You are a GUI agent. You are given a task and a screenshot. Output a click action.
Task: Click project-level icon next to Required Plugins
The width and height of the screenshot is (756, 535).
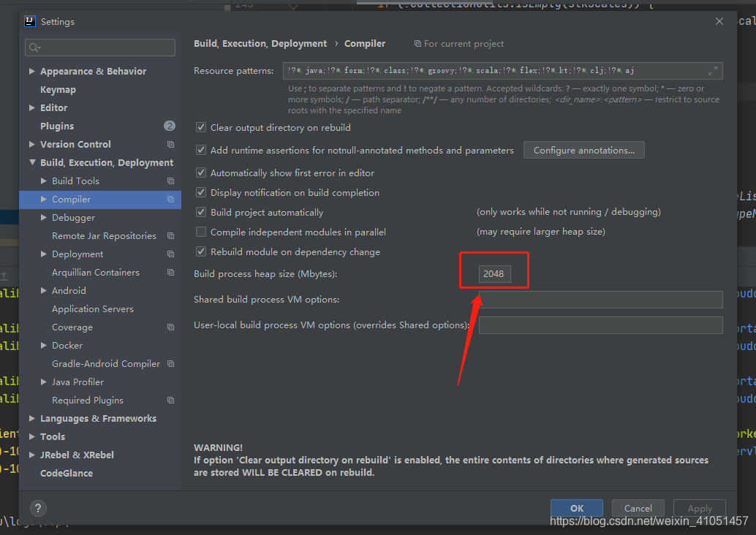170,400
